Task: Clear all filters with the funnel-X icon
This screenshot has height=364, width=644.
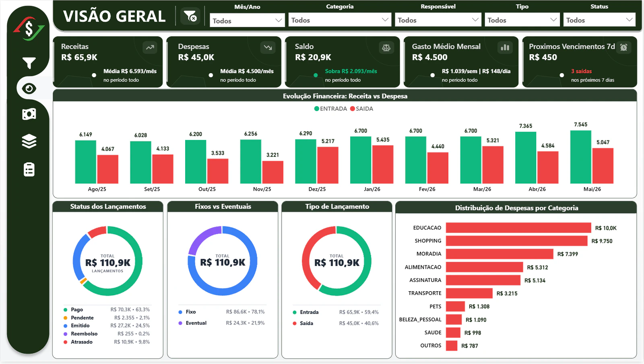Action: pos(190,16)
